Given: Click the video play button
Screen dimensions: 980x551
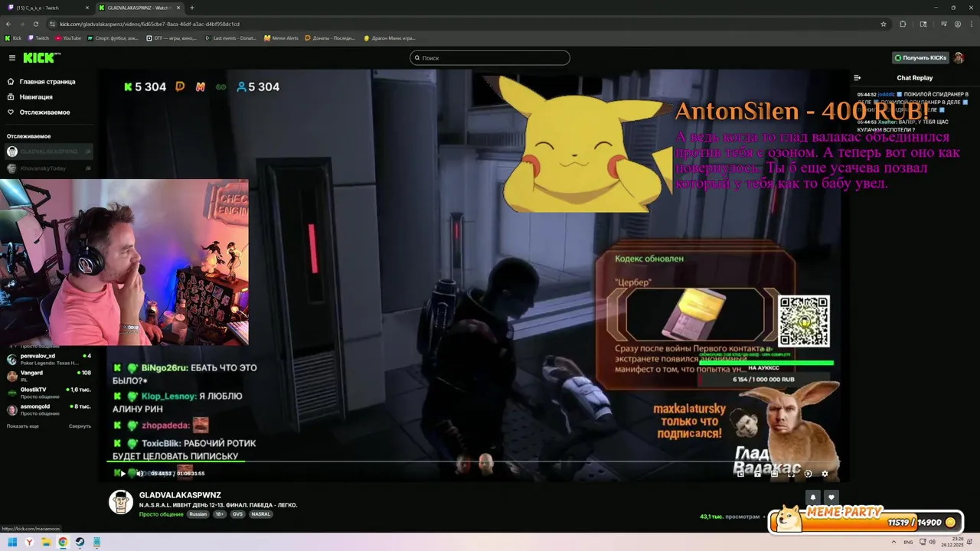Looking at the screenshot, I should (122, 474).
